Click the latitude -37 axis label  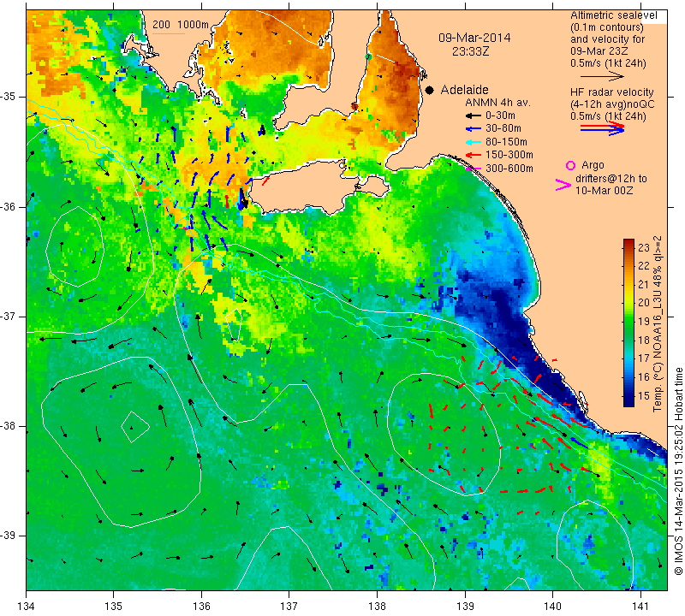click(x=9, y=316)
